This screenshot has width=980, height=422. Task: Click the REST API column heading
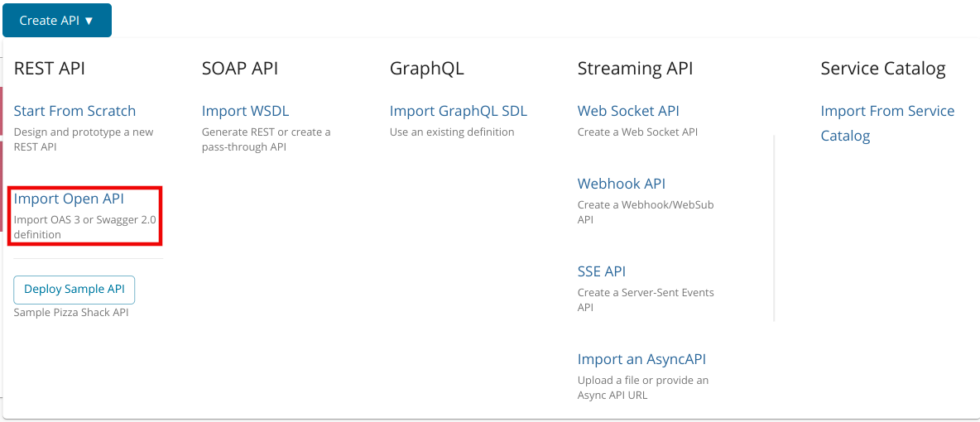click(50, 69)
